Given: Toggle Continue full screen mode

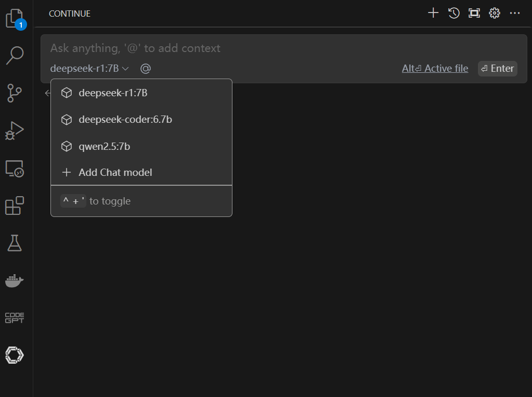Looking at the screenshot, I should click(474, 13).
